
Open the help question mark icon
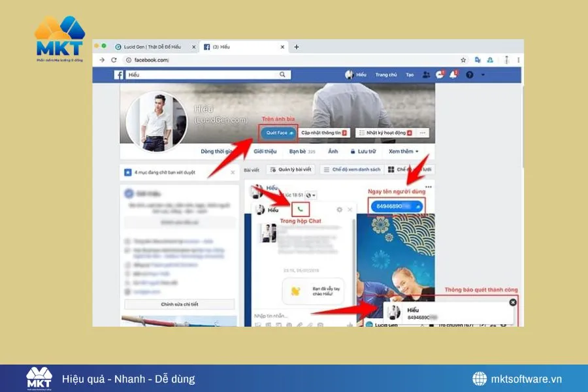click(470, 75)
